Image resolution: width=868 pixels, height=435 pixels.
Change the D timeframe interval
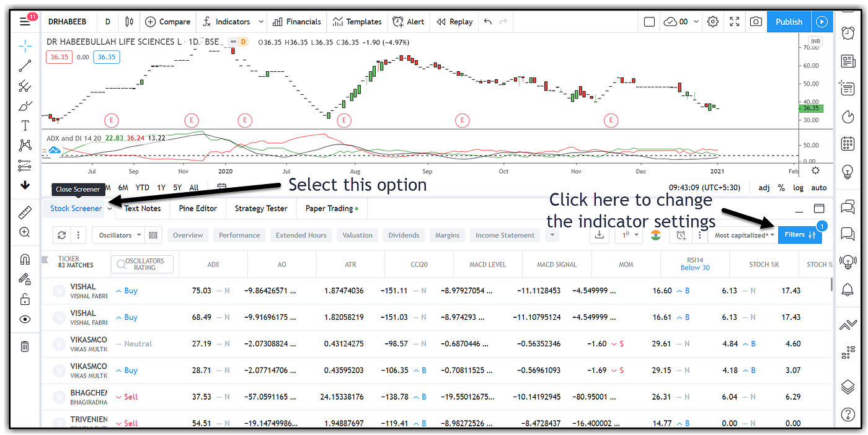point(108,22)
